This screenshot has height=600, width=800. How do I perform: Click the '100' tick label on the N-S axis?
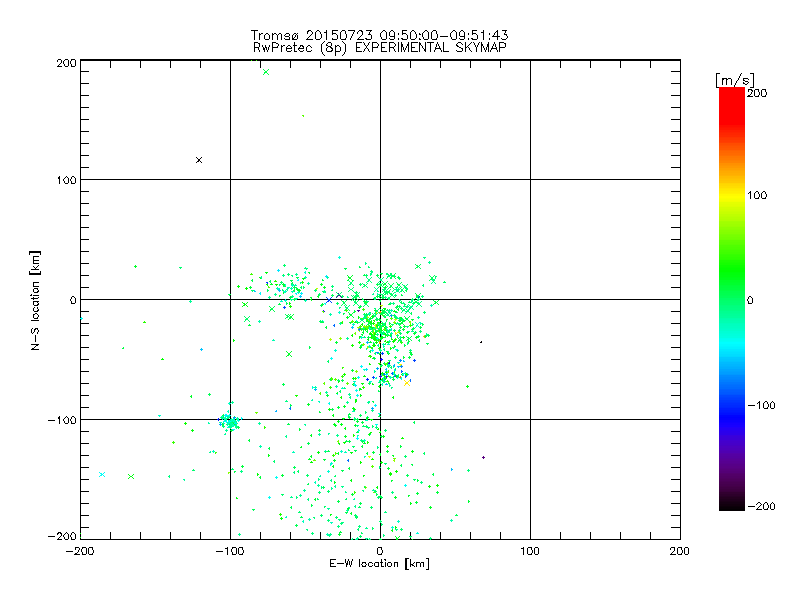click(x=66, y=180)
